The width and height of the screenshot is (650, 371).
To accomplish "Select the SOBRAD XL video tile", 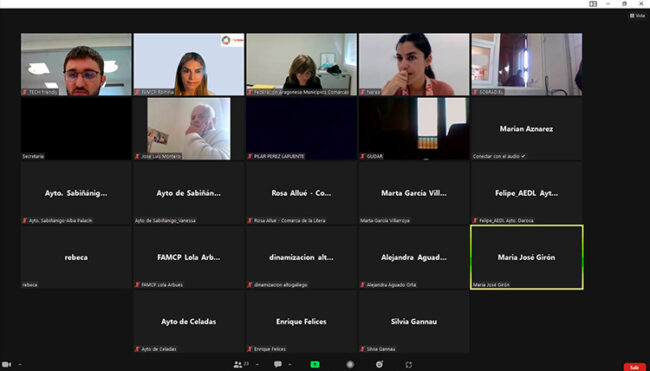I will (527, 64).
